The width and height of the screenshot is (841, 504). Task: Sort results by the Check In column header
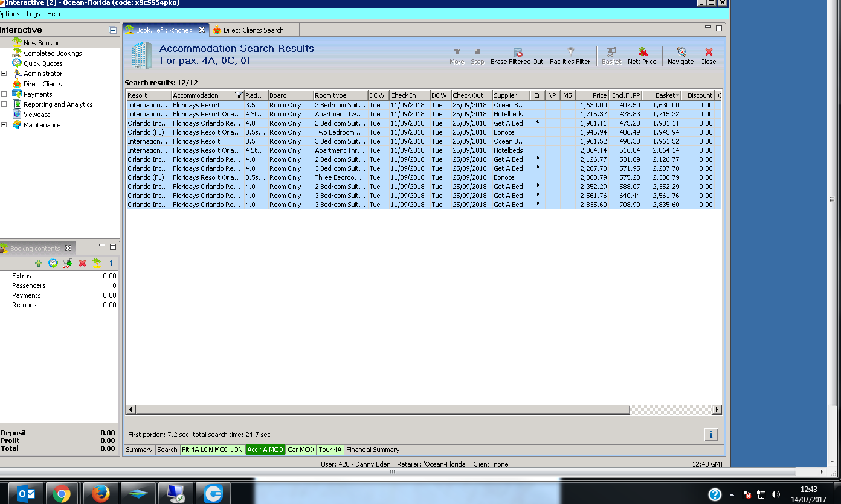point(410,95)
